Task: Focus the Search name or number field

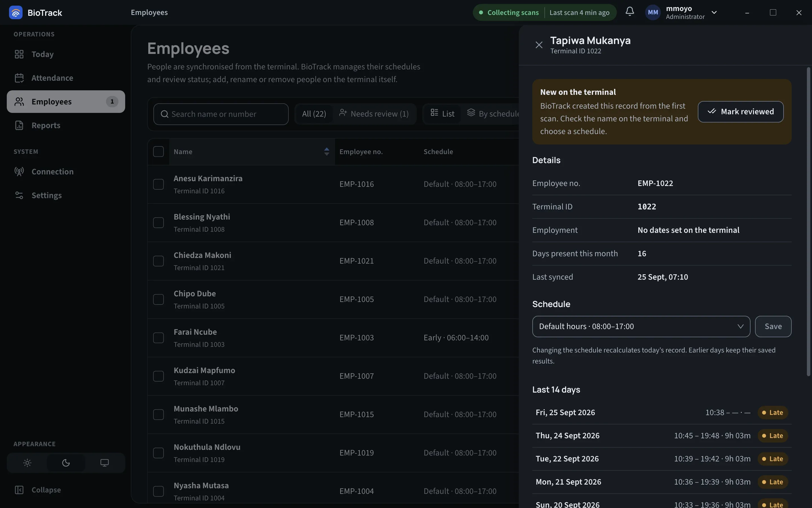Action: point(221,114)
